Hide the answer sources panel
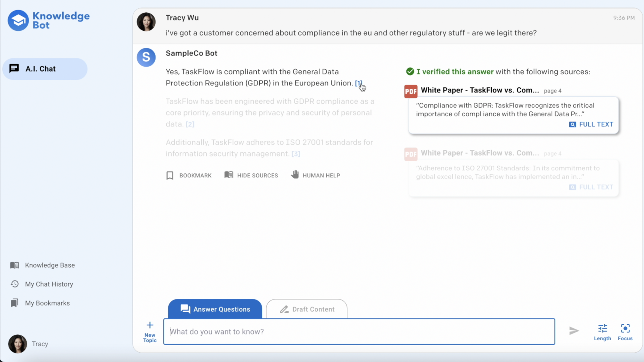Viewport: 644px width, 362px height. (x=251, y=175)
